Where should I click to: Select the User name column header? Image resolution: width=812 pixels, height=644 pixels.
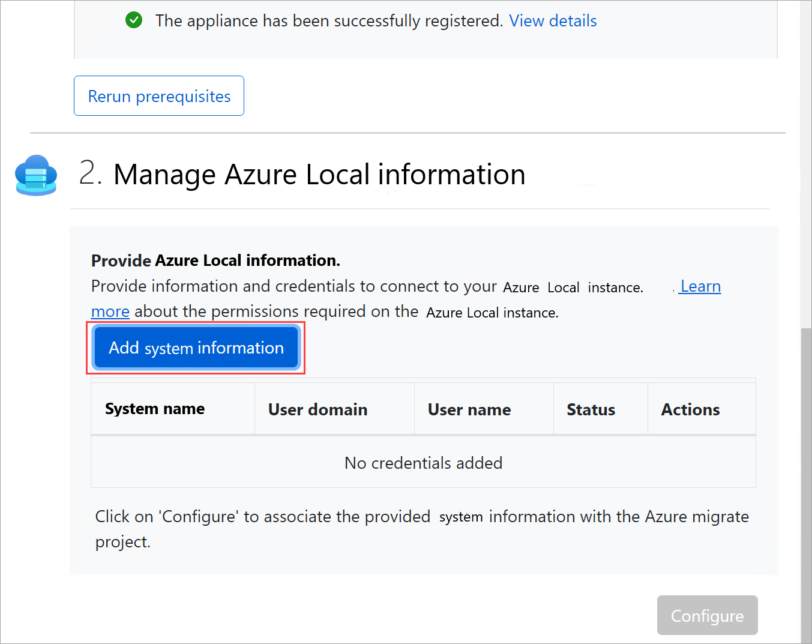469,409
